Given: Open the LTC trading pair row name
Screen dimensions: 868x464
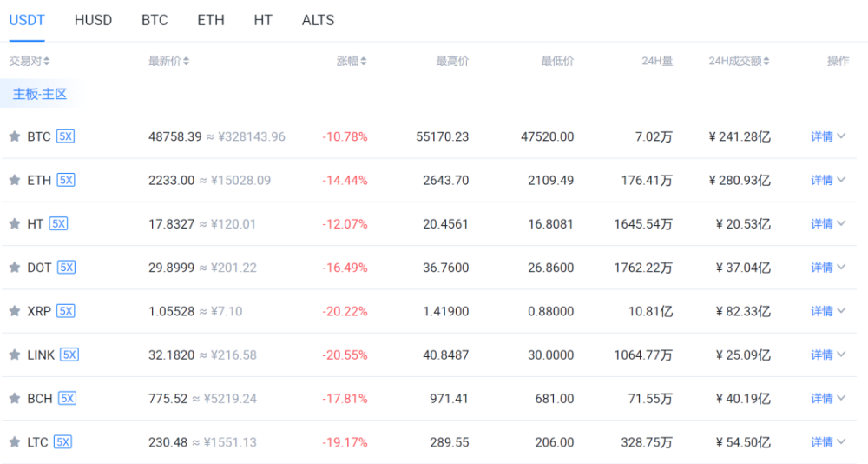Looking at the screenshot, I should click(37, 442).
